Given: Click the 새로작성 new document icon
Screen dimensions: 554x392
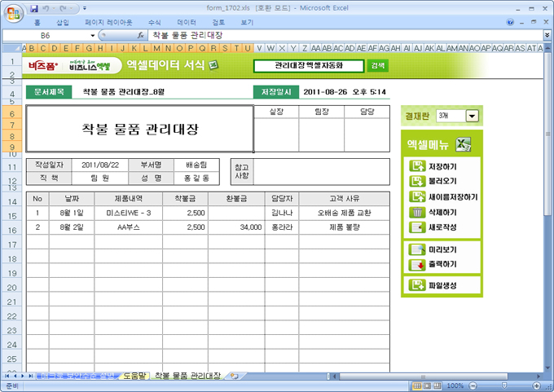Looking at the screenshot, I should (x=417, y=227).
